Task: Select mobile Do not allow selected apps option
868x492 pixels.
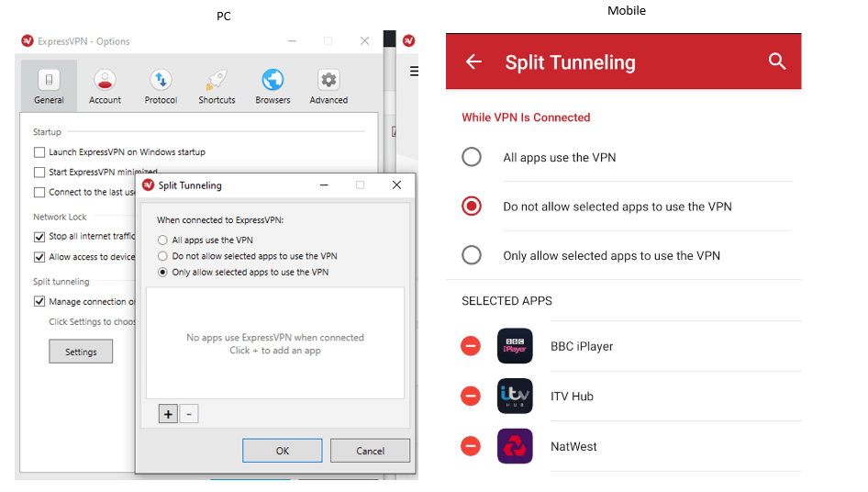Action: [472, 207]
